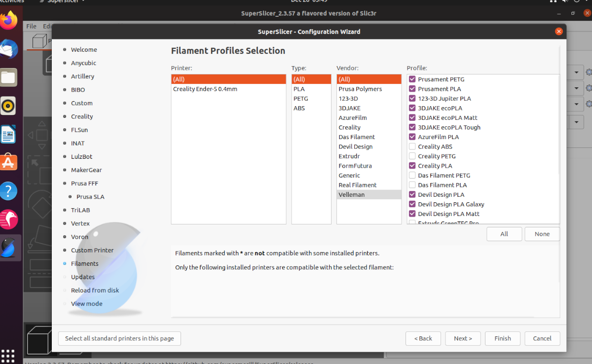Open LibreOffice Writer from the dock
Viewport: 592px width, 364px height.
point(9,134)
